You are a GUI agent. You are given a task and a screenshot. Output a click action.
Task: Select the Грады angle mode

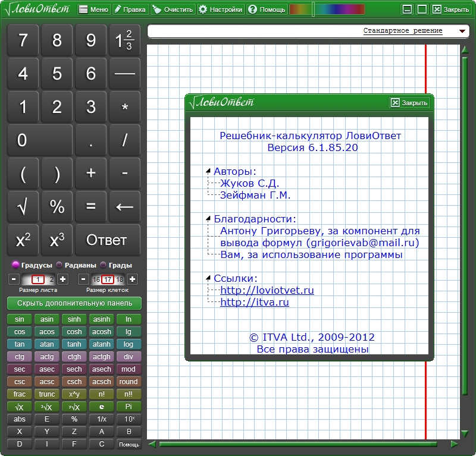click(117, 265)
